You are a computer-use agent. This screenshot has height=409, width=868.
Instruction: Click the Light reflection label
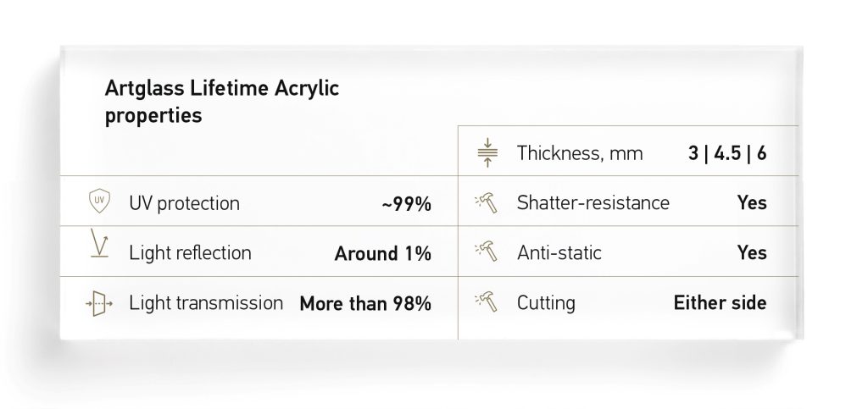pyautogui.click(x=191, y=252)
